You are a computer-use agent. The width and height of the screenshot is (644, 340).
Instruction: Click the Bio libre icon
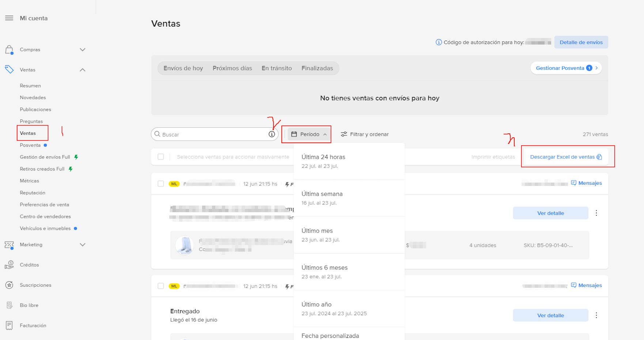pos(9,305)
